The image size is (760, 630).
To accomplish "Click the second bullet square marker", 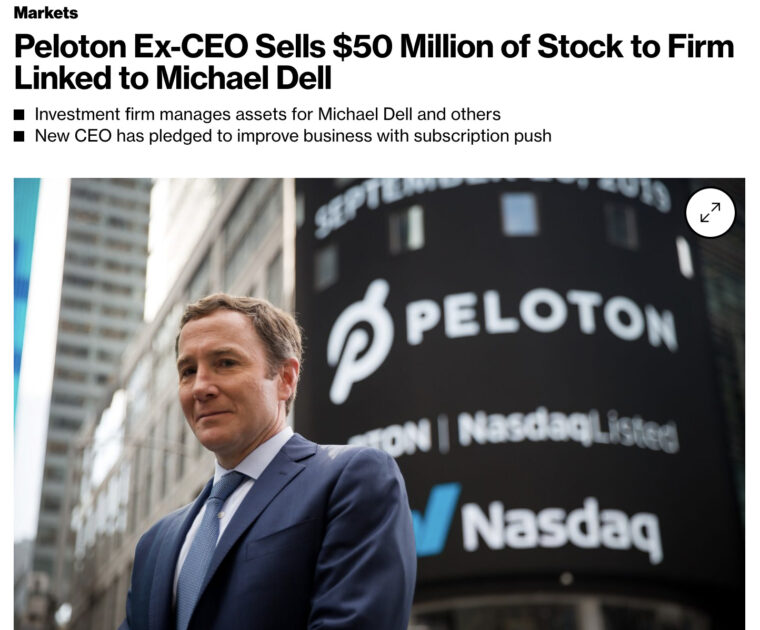I will click(x=19, y=136).
